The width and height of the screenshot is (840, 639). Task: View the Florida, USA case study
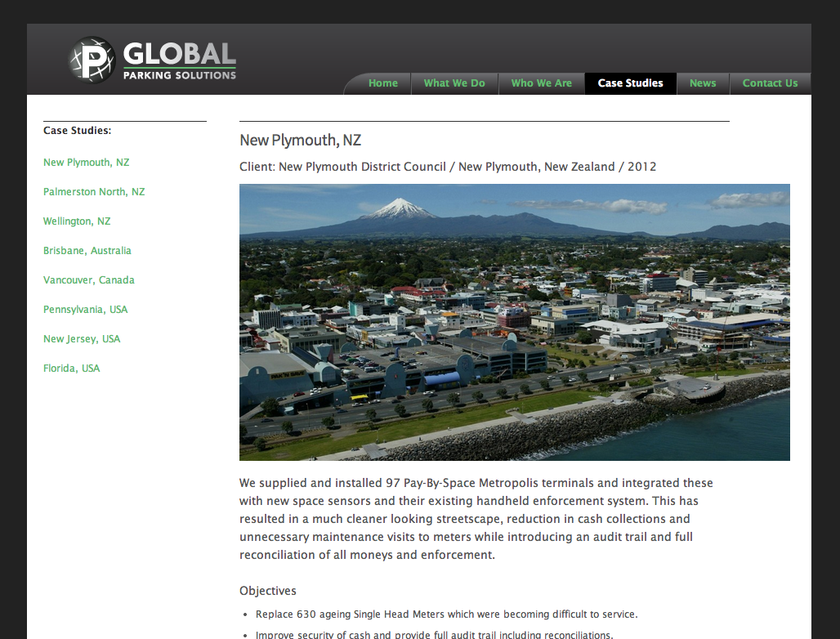point(71,368)
